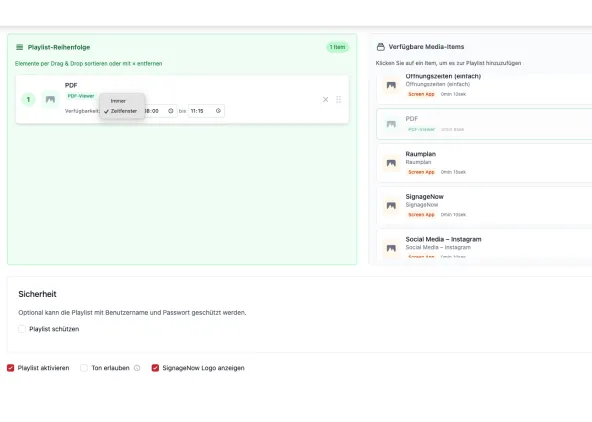Click the SignageNow item icon
The height and width of the screenshot is (422, 592).
pos(391,206)
